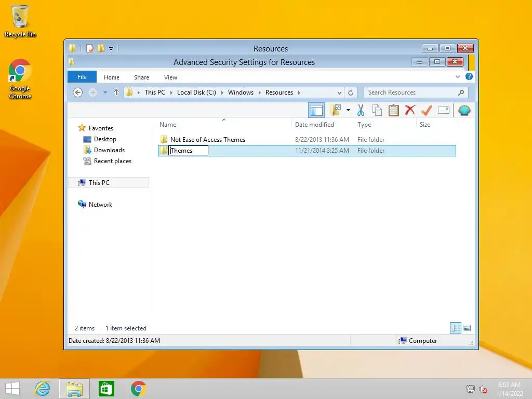The width and height of the screenshot is (532, 399).
Task: Click the Rename toolbar icon
Action: (x=444, y=110)
